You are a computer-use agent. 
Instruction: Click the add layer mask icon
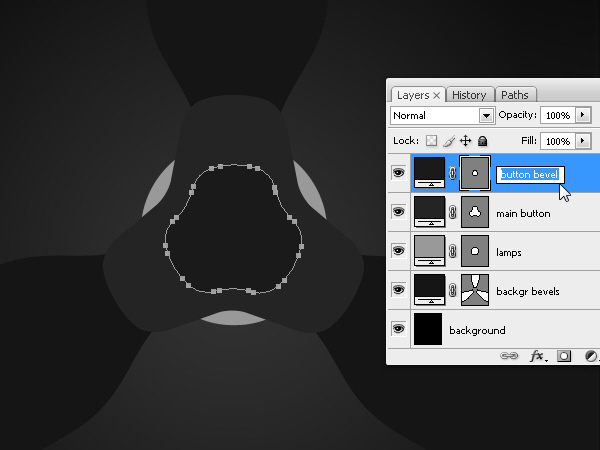point(564,356)
